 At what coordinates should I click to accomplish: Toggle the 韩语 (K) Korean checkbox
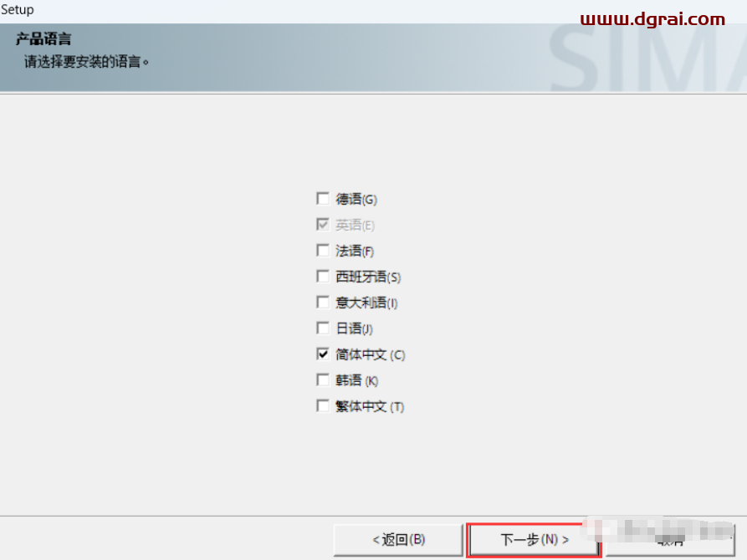pyautogui.click(x=322, y=380)
